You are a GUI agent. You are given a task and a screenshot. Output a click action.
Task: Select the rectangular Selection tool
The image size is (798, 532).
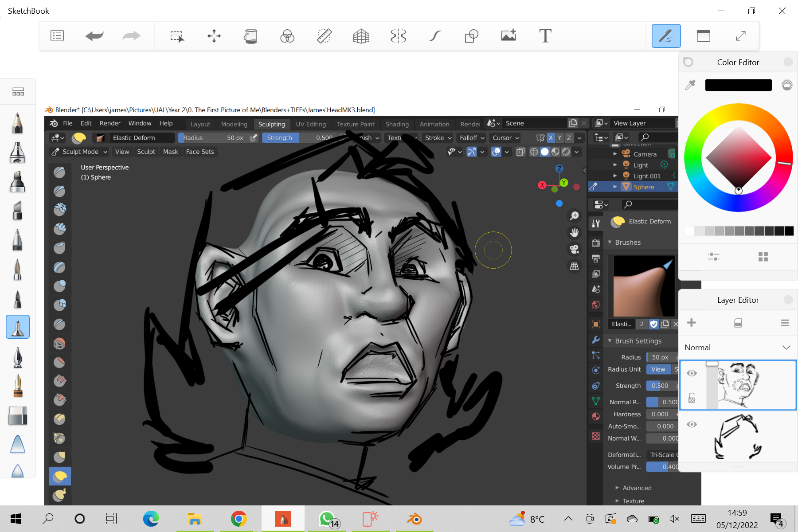[x=177, y=36]
